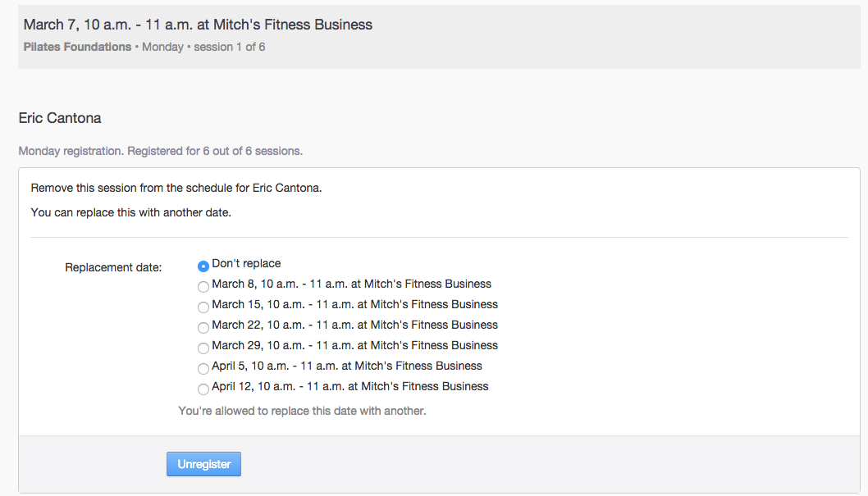
Task: Select April 5 radio option
Action: (x=203, y=368)
